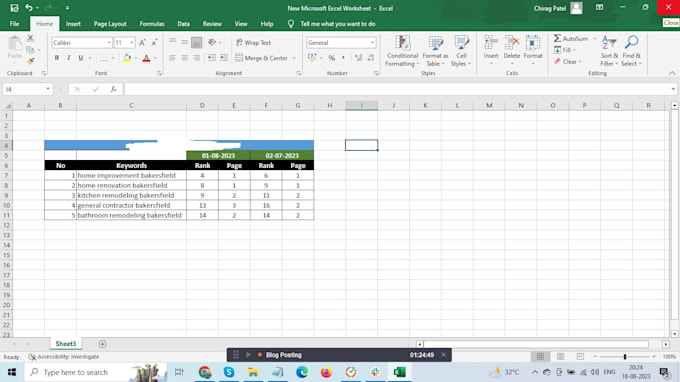Align text right in cell
Screen dimensions: 680x382
click(196, 58)
